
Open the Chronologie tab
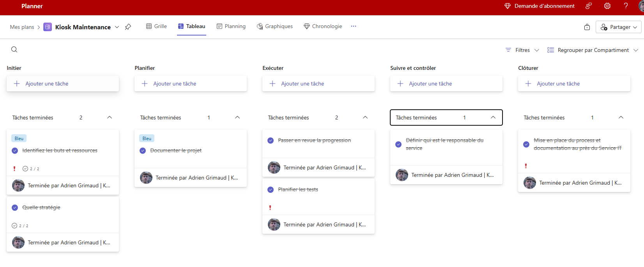323,26
